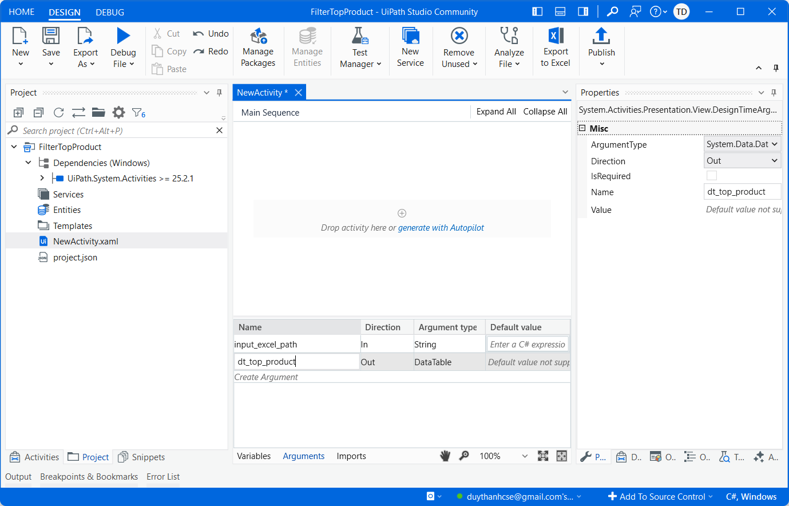The width and height of the screenshot is (789, 506).
Task: Click the New Service icon
Action: 410,37
